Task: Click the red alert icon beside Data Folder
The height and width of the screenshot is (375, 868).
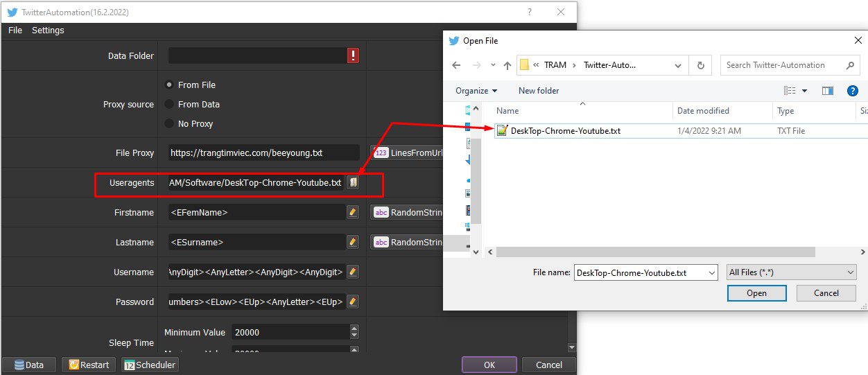Action: [x=353, y=55]
